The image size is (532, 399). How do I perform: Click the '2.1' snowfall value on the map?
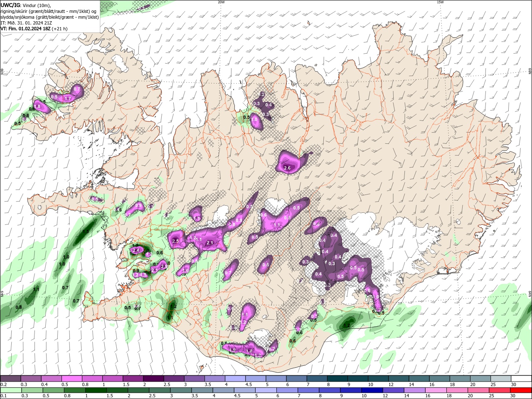(210, 243)
